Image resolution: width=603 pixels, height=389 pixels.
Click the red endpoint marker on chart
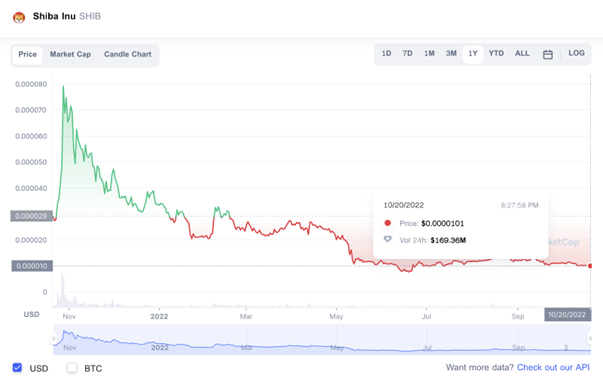590,266
